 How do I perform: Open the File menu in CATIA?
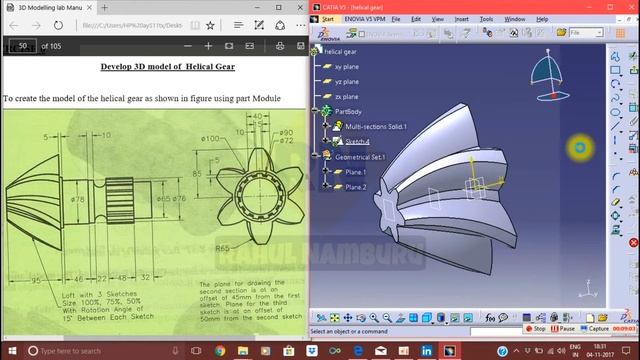coord(396,19)
